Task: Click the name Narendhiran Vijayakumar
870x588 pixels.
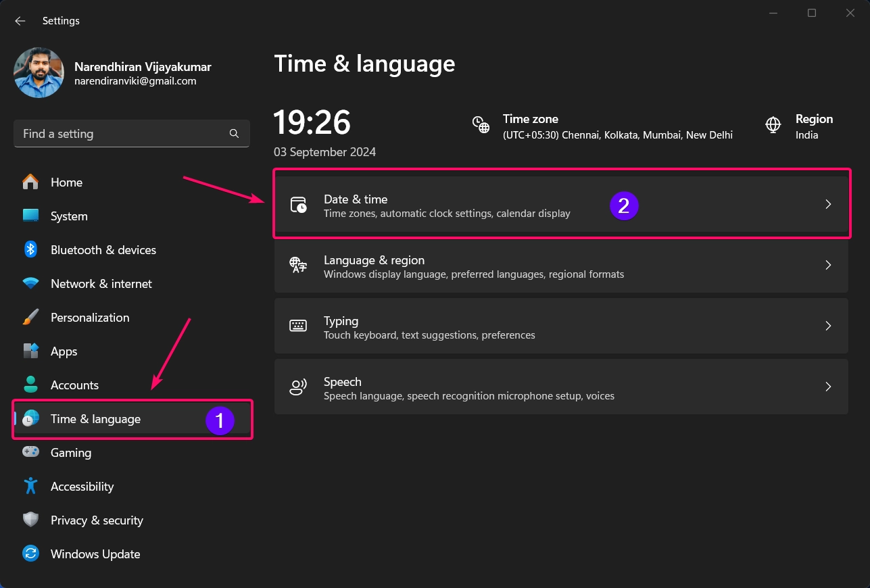Action: click(x=143, y=67)
